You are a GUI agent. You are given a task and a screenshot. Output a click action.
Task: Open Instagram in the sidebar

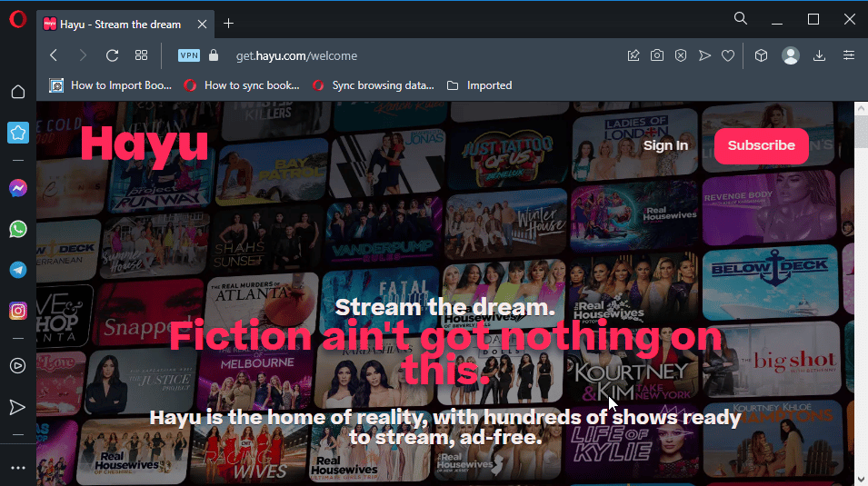pos(18,311)
